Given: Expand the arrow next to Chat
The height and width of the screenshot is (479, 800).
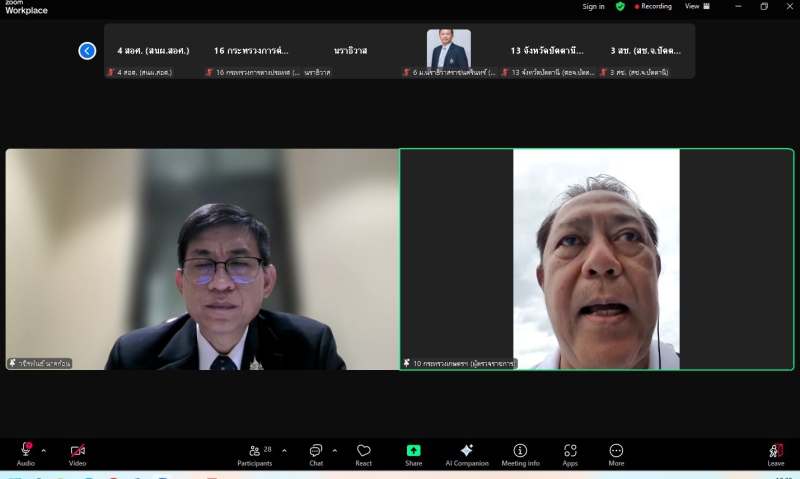Looking at the screenshot, I should (x=334, y=450).
